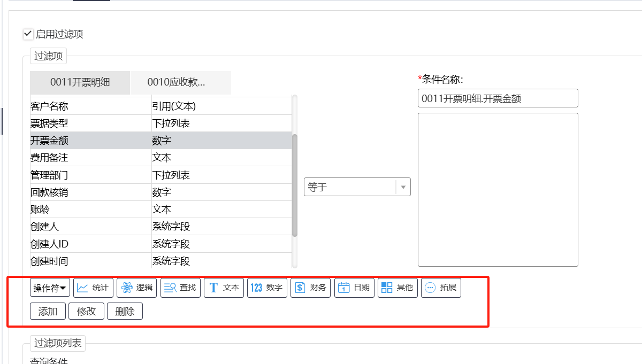The height and width of the screenshot is (364, 642).
Task: Select the 客户名称 field row
Action: (160, 106)
